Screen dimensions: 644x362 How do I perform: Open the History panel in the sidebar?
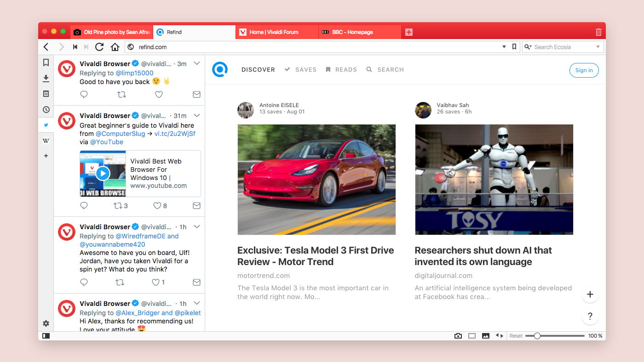tap(46, 109)
